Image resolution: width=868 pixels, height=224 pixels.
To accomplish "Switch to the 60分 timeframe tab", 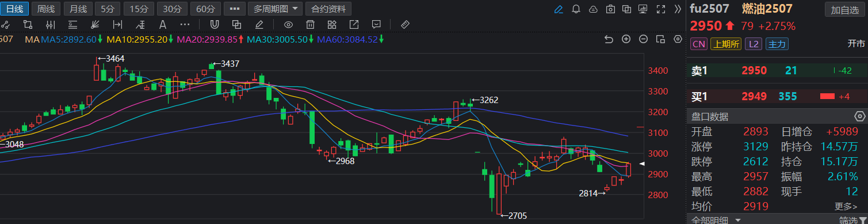I will [x=205, y=9].
